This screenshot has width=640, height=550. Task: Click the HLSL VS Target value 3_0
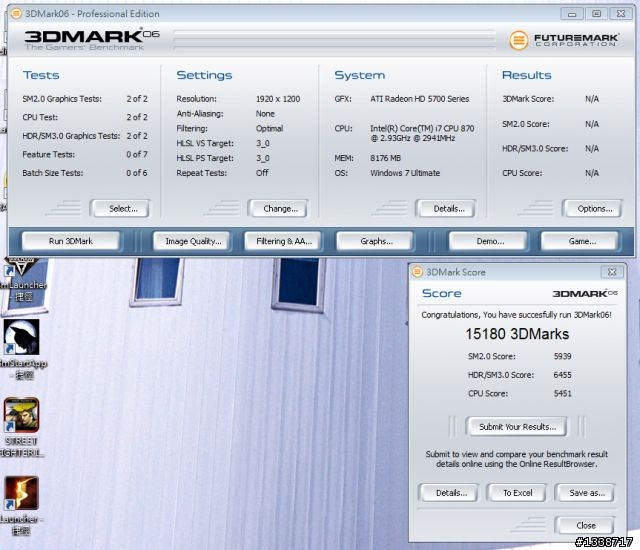tap(262, 143)
